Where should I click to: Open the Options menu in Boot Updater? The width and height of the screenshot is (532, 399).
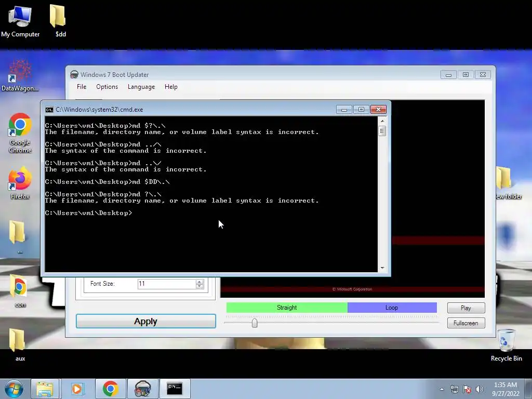point(107,87)
